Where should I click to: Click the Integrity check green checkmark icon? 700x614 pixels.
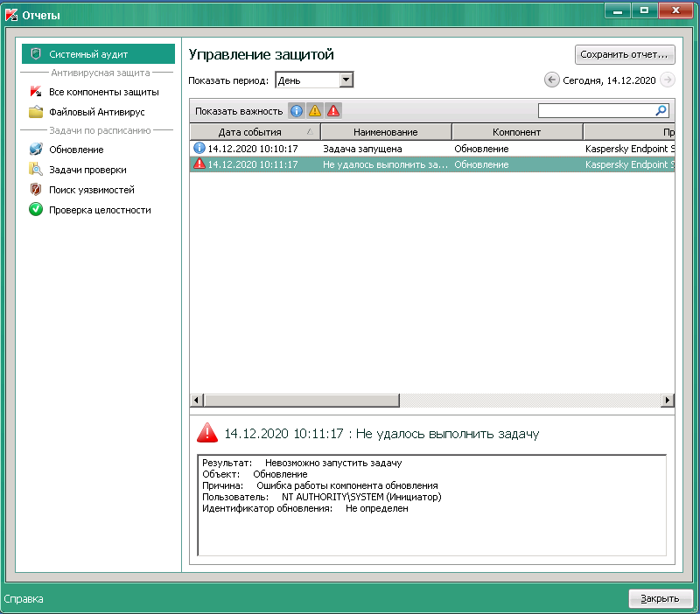point(36,210)
